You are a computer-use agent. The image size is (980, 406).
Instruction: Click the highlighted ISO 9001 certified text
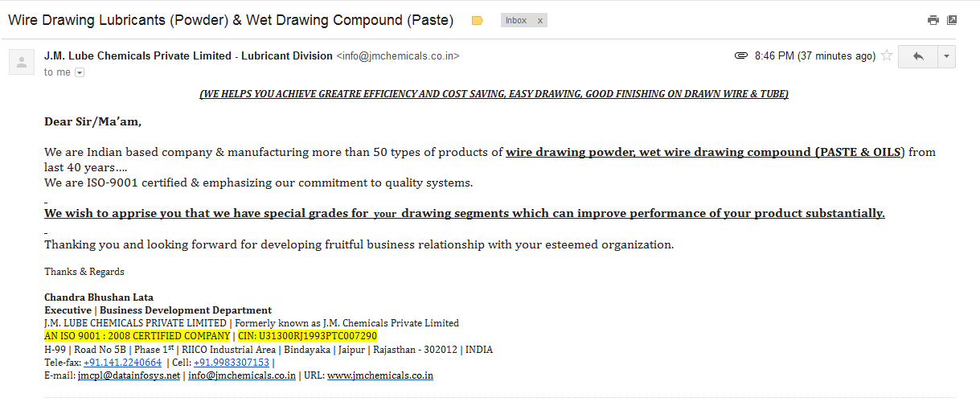click(137, 336)
